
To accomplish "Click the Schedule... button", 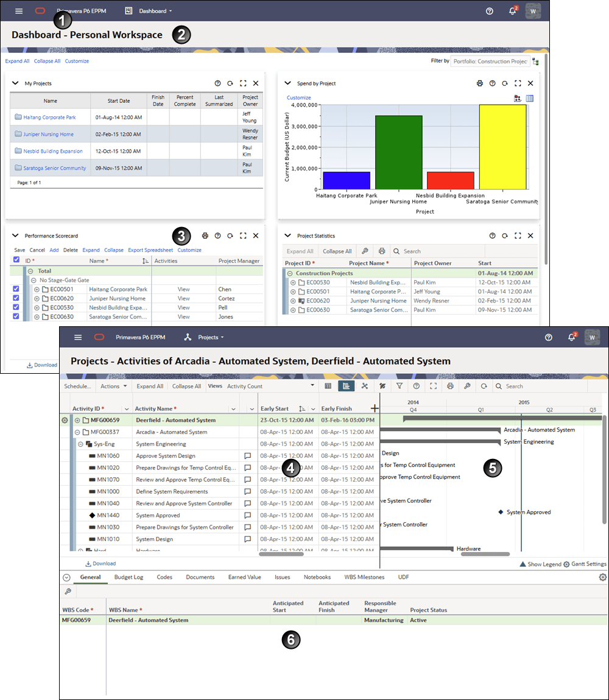I will 77,386.
